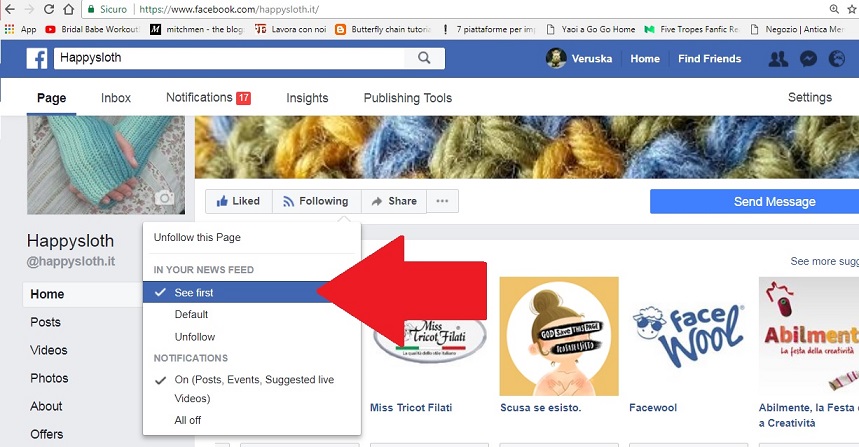Click Abilmente page thumbnail
Image resolution: width=859 pixels, height=447 pixels.
point(809,336)
